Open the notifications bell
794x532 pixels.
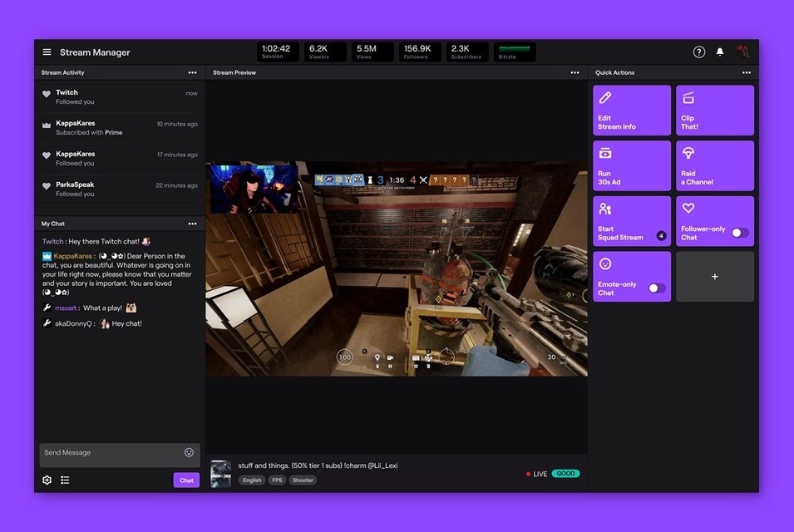720,52
